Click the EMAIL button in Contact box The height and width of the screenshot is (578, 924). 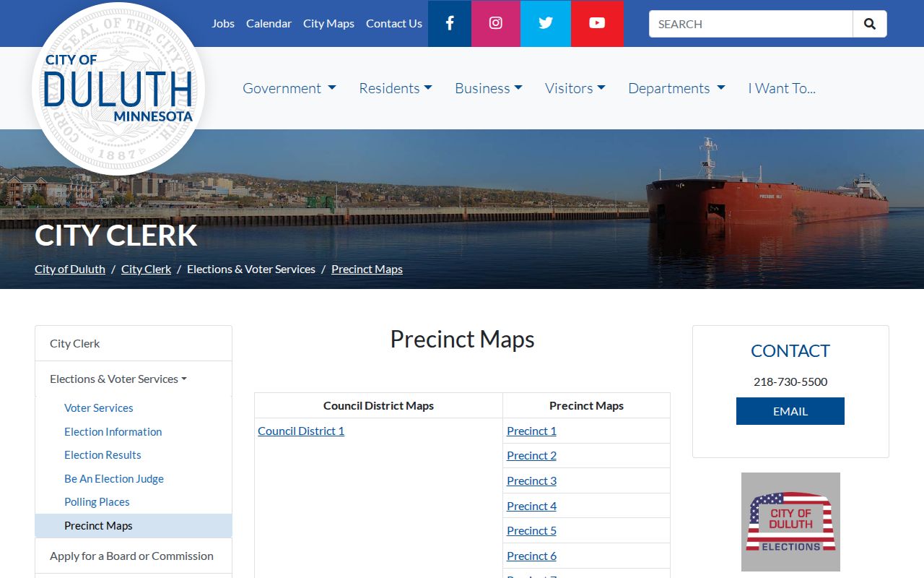[790, 411]
